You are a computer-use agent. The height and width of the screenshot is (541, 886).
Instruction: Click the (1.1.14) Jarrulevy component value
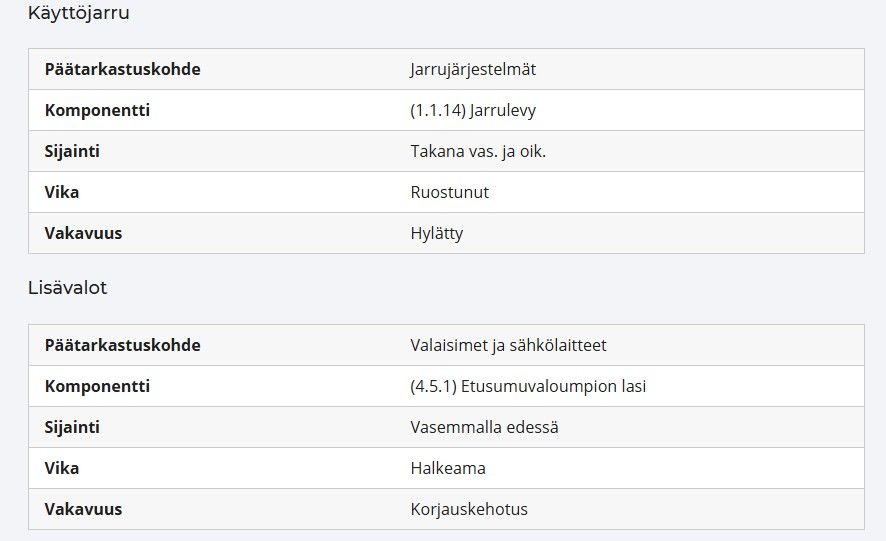[473, 110]
